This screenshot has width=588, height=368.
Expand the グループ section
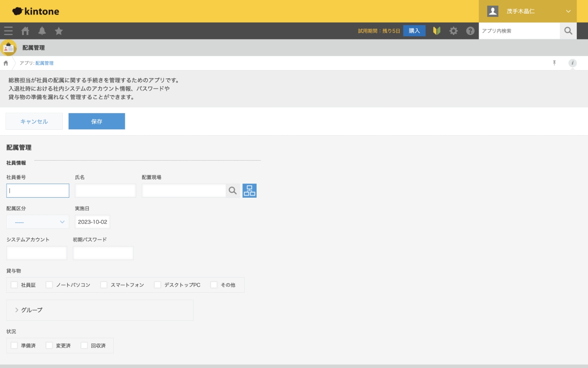click(28, 310)
